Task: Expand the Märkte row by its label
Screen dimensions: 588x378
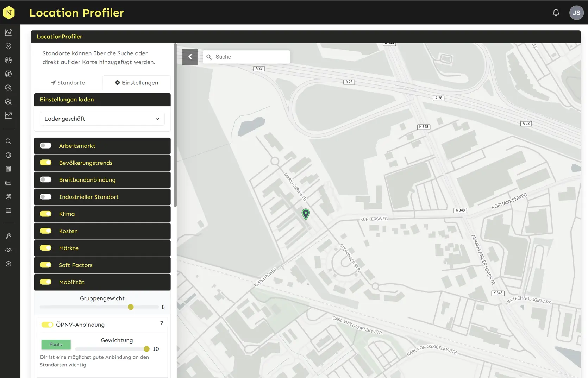Action: click(69, 248)
